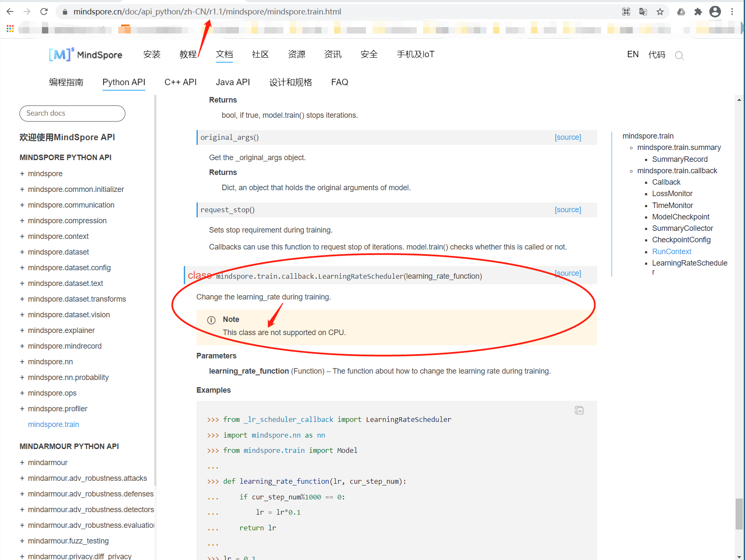
Task: Expand mindspore.dataset.config node
Action: coord(22,268)
